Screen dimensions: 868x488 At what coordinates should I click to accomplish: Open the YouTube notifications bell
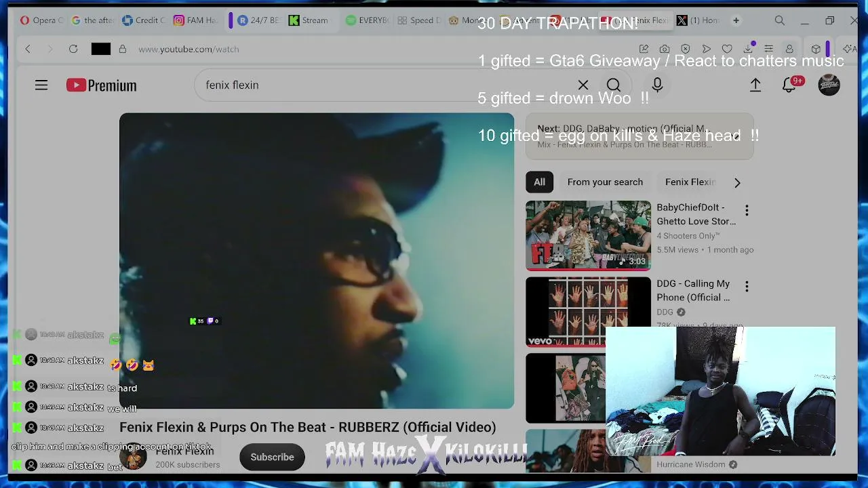(789, 85)
